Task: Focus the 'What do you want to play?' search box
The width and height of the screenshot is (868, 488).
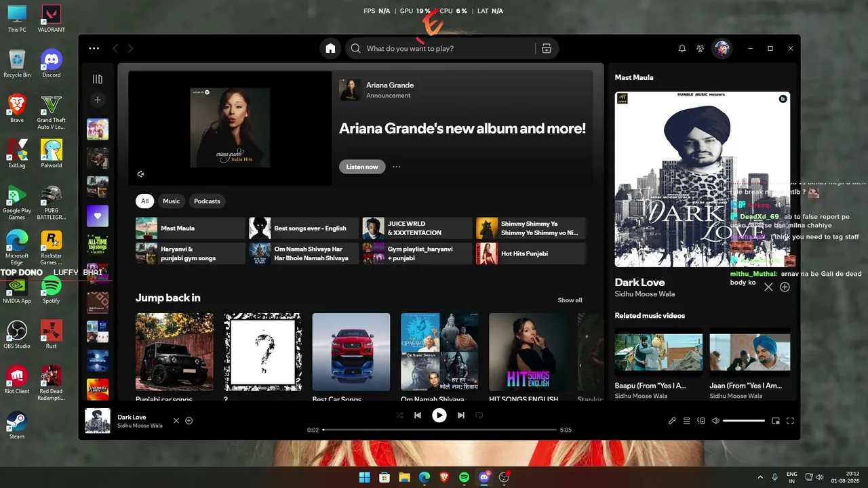Action: (440, 49)
